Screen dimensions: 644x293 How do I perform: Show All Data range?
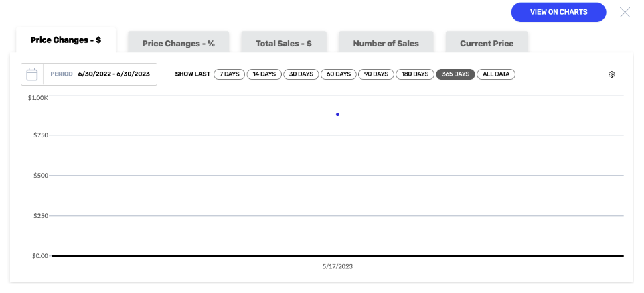coord(496,74)
